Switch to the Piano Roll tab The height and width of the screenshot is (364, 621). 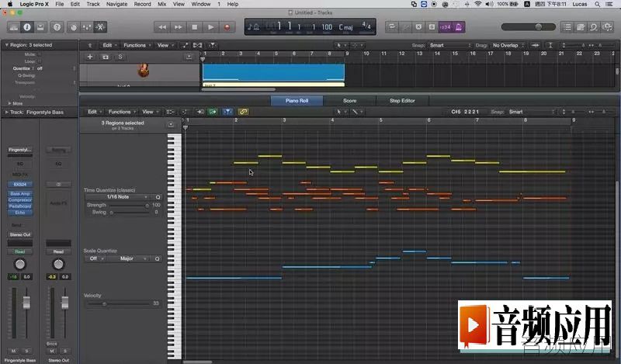(297, 101)
